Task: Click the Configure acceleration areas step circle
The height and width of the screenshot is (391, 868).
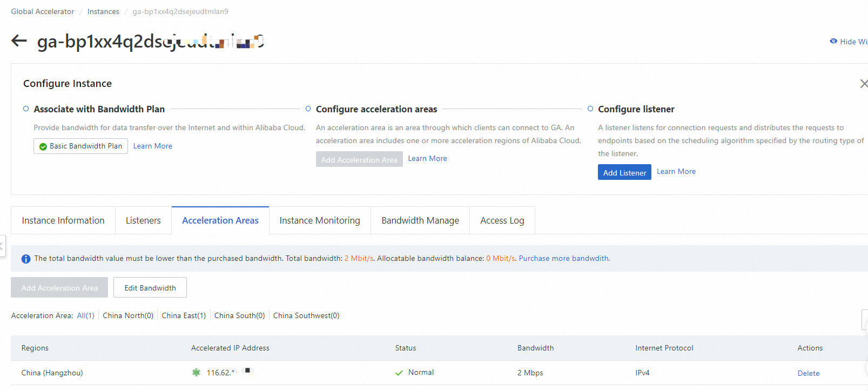Action: pyautogui.click(x=308, y=109)
